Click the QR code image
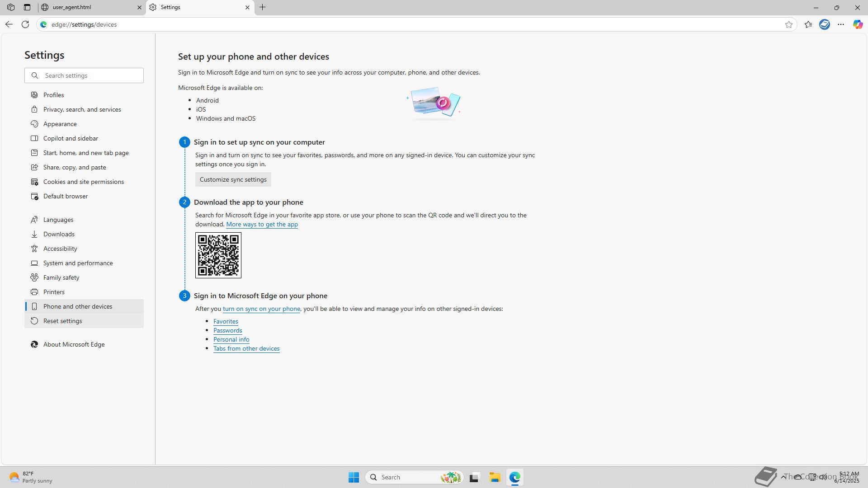The height and width of the screenshot is (488, 868). tap(218, 255)
